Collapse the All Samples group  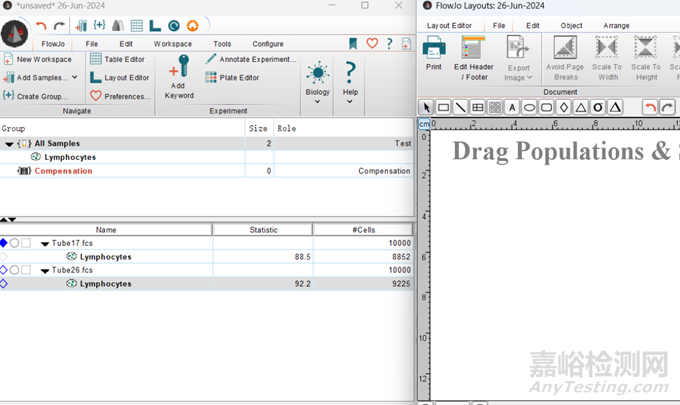[10, 144]
